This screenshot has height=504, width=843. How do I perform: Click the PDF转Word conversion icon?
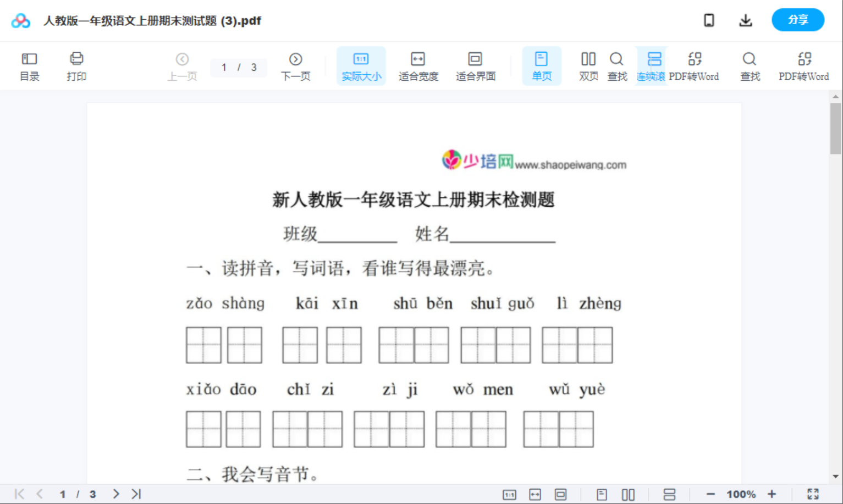(695, 65)
